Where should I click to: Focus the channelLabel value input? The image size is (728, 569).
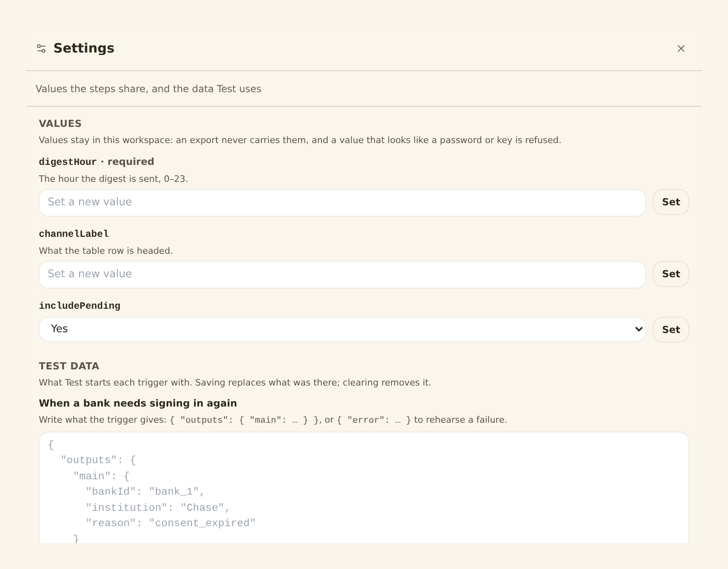coord(342,274)
